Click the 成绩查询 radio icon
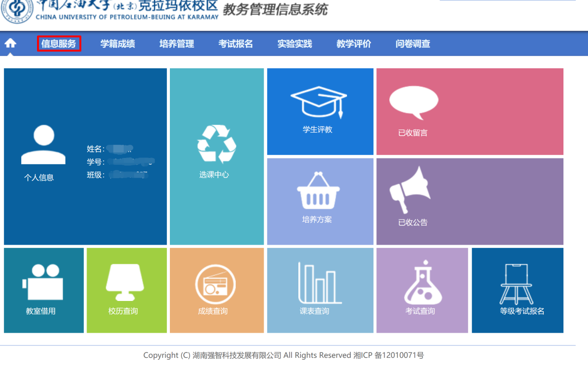This screenshot has width=588, height=365. [215, 284]
